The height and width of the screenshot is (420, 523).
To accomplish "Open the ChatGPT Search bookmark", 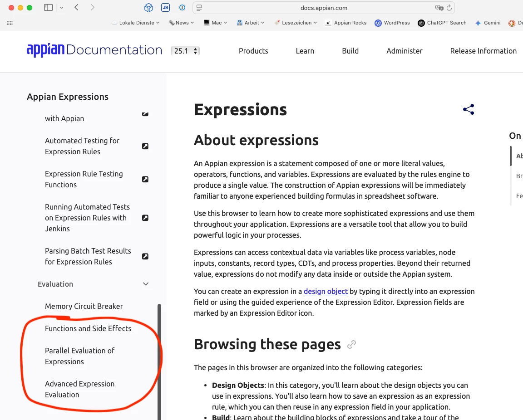I will click(x=442, y=23).
